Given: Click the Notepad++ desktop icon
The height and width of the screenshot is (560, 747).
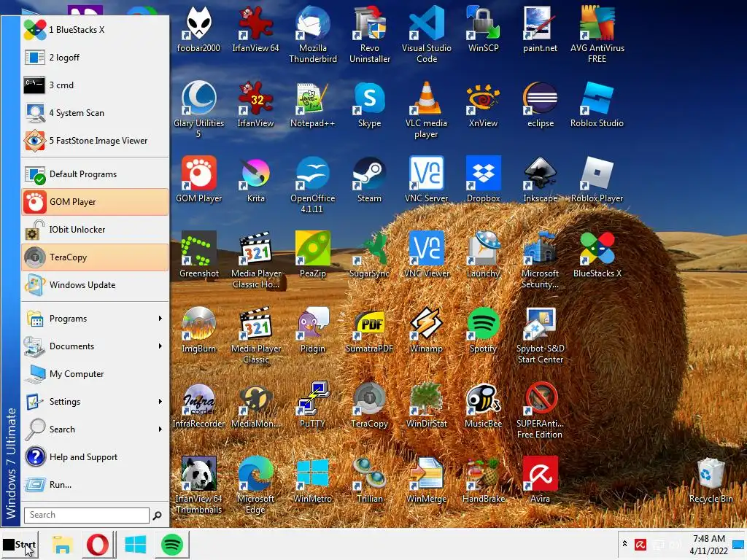Looking at the screenshot, I should pos(312,104).
